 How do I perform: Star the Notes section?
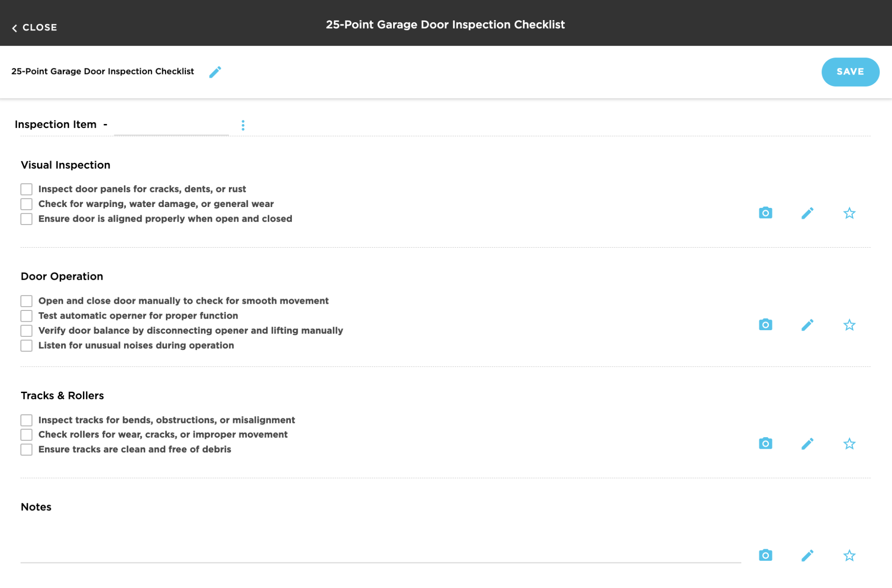point(849,555)
